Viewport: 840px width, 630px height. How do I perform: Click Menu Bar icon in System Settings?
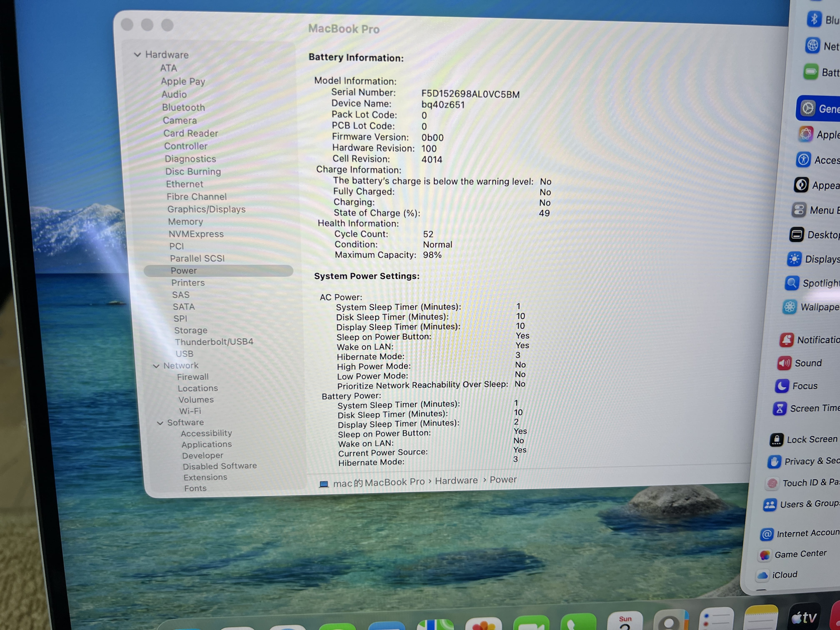(x=799, y=210)
